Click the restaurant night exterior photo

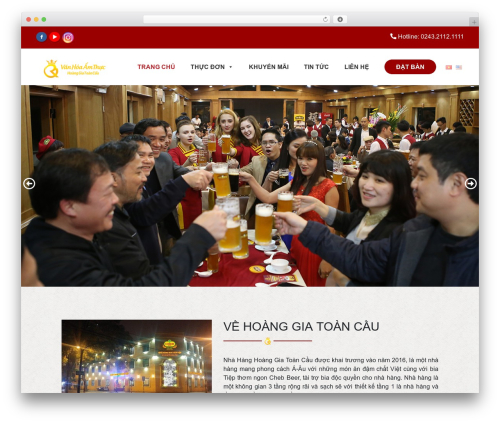pos(137,356)
